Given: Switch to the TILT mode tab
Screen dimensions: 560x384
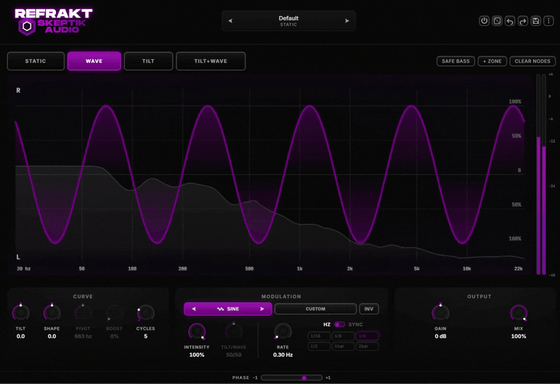Looking at the screenshot, I should point(148,61).
